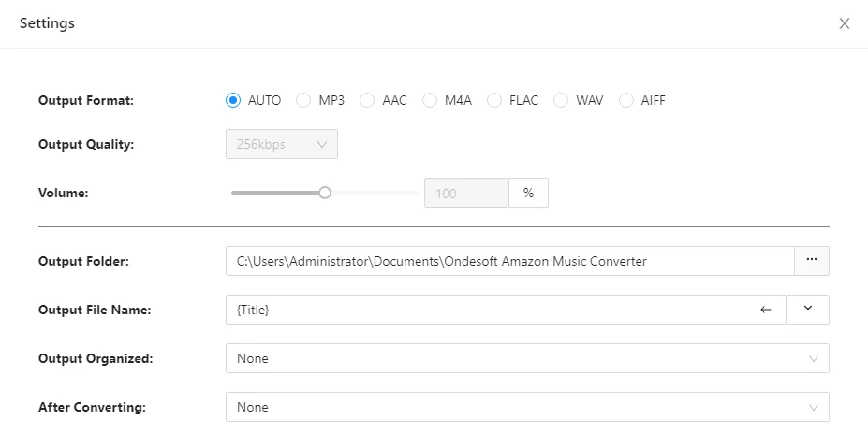
Task: Open the Output Quality 256kbps dropdown
Action: click(x=282, y=144)
